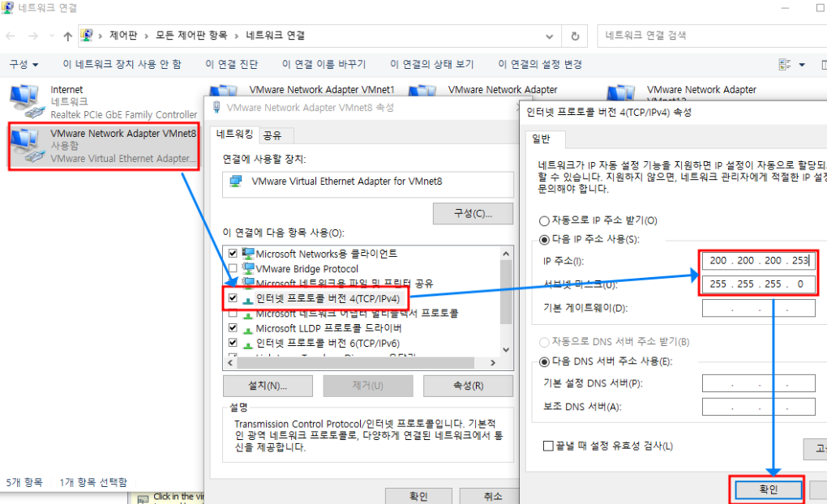Image resolution: width=827 pixels, height=504 pixels.
Task: Switch to 네트워킹 tab
Action: tap(234, 134)
